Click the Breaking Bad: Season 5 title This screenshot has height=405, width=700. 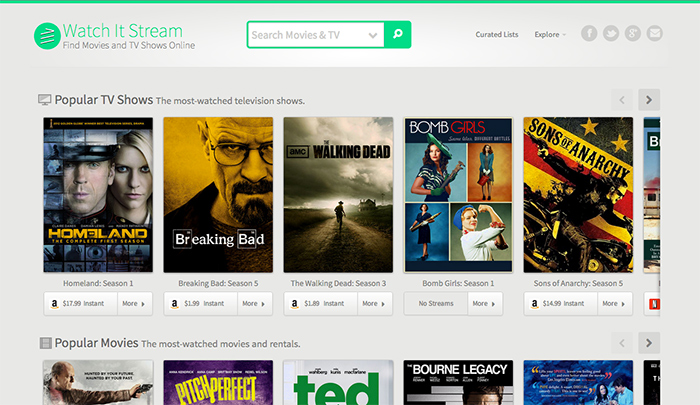pos(218,284)
